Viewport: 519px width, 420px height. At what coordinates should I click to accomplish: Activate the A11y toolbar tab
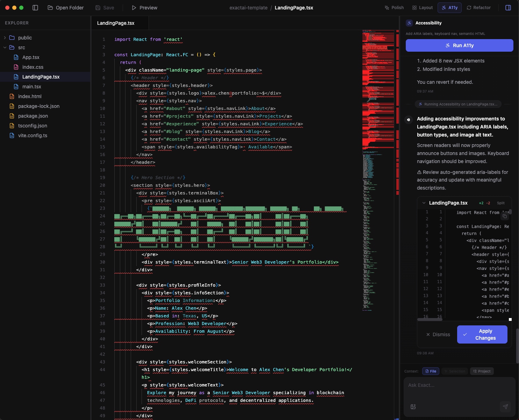click(x=449, y=8)
